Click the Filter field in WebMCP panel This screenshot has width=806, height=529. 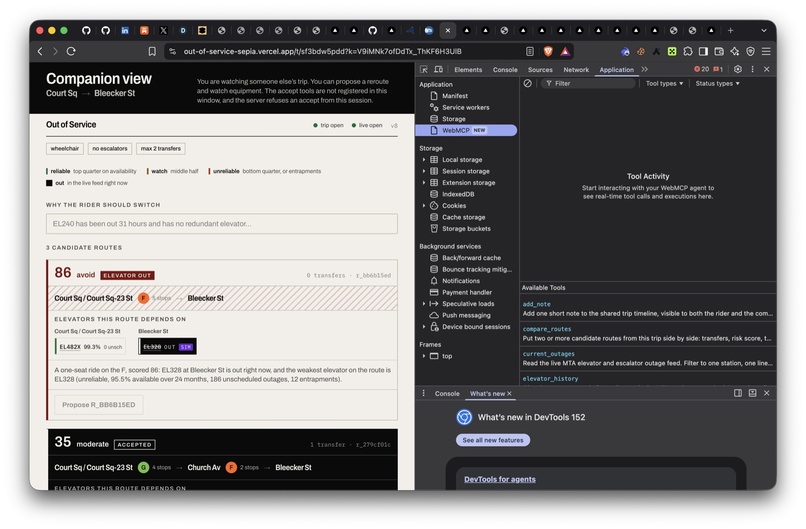pos(588,83)
